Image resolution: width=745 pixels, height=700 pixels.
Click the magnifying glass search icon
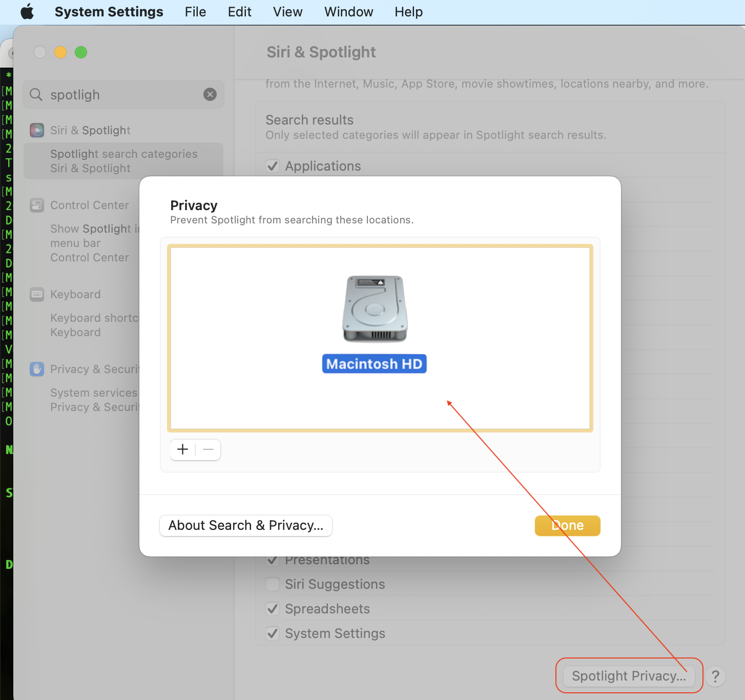tap(36, 94)
